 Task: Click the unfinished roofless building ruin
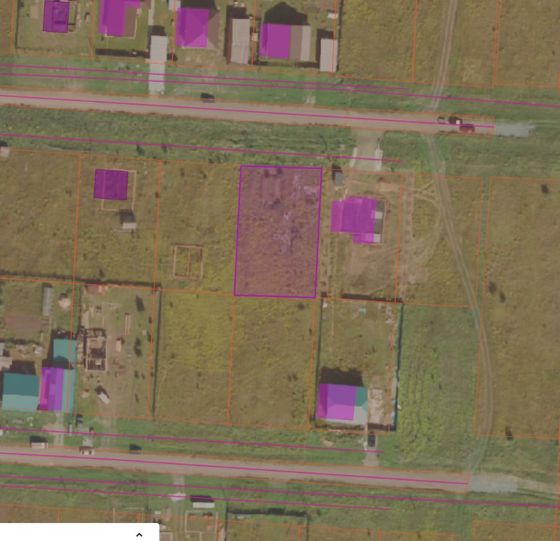[x=95, y=350]
